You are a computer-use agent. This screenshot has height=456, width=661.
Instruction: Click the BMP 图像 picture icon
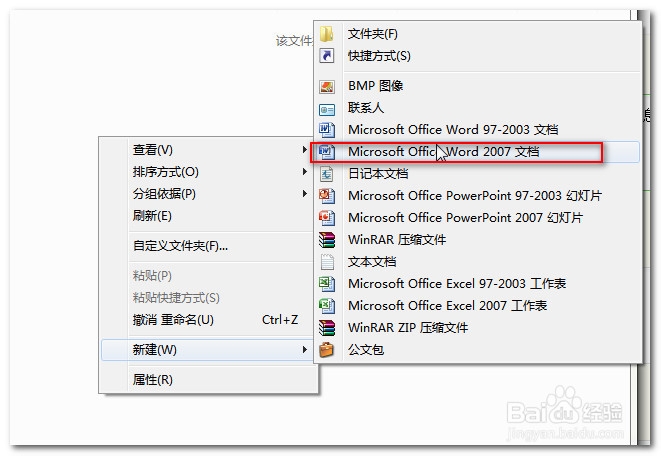[x=327, y=86]
